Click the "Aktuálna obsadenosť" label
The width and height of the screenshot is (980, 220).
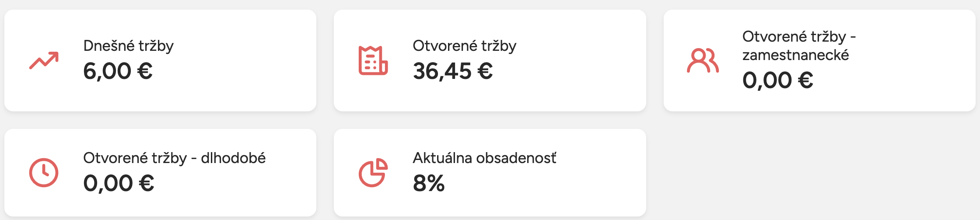[x=484, y=158]
